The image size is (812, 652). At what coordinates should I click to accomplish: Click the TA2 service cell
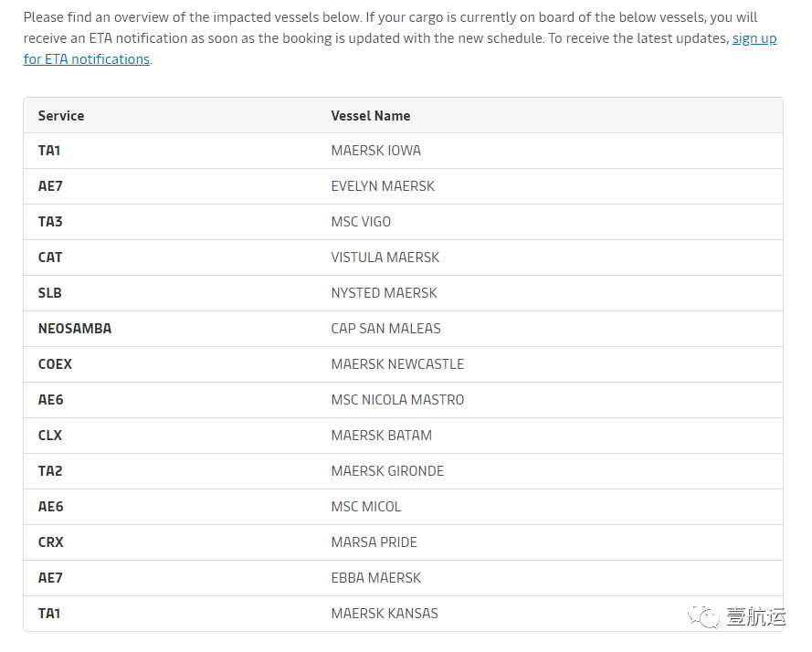[50, 471]
